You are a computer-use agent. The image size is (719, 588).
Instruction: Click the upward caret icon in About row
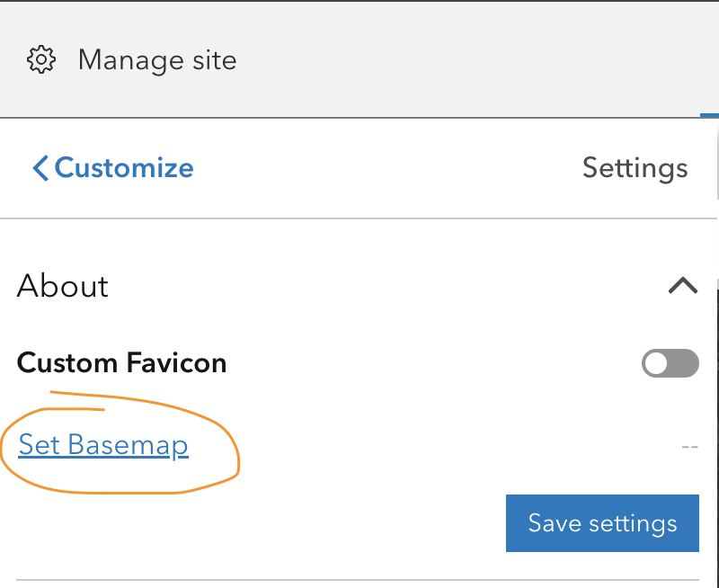[x=683, y=285]
